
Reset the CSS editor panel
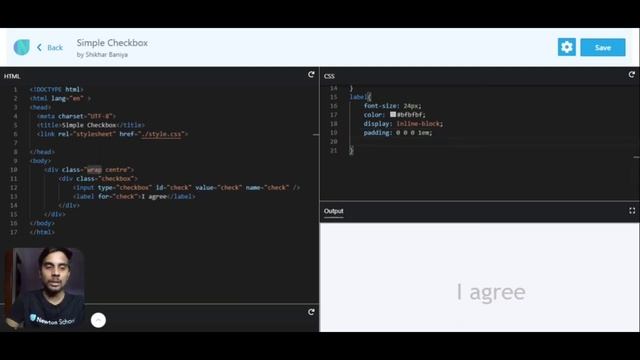click(x=631, y=74)
